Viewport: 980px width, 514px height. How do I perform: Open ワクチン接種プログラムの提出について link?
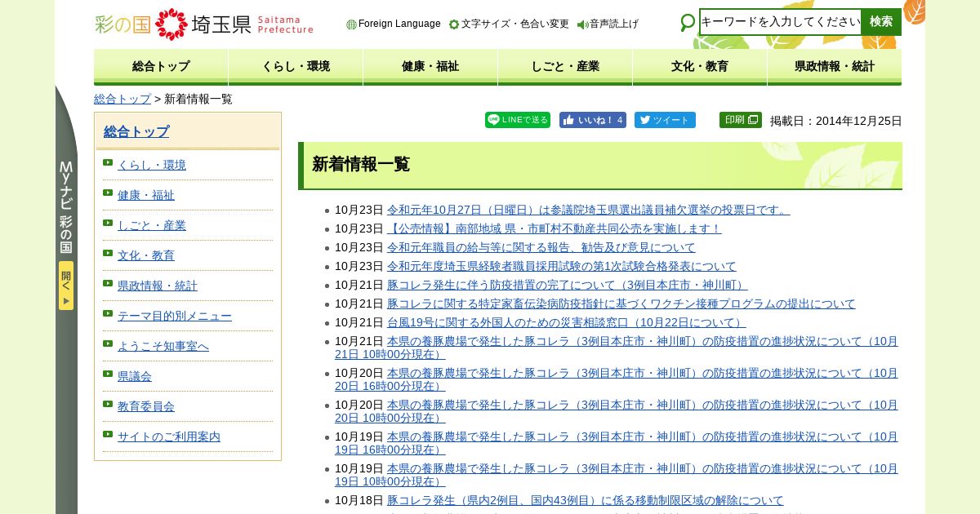tap(621, 304)
